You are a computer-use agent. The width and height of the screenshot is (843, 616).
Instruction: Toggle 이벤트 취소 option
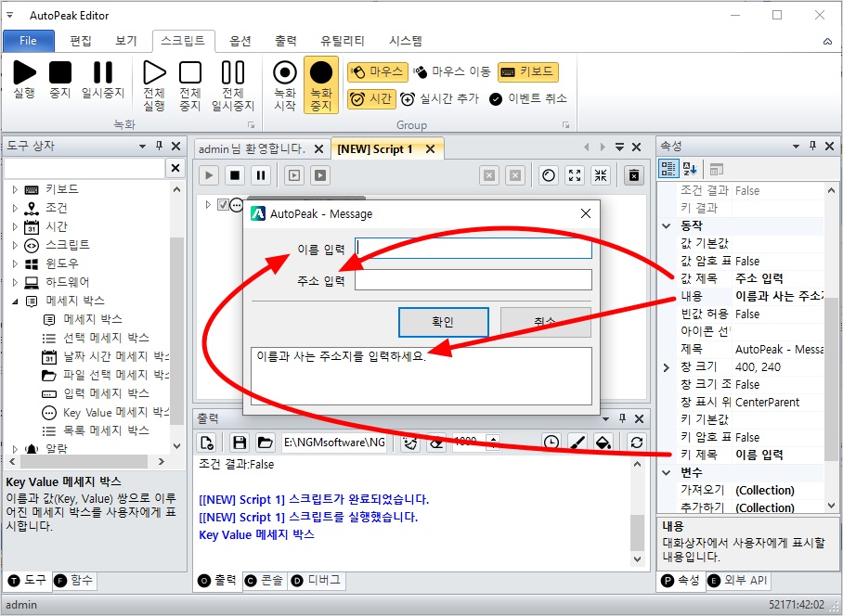point(528,99)
